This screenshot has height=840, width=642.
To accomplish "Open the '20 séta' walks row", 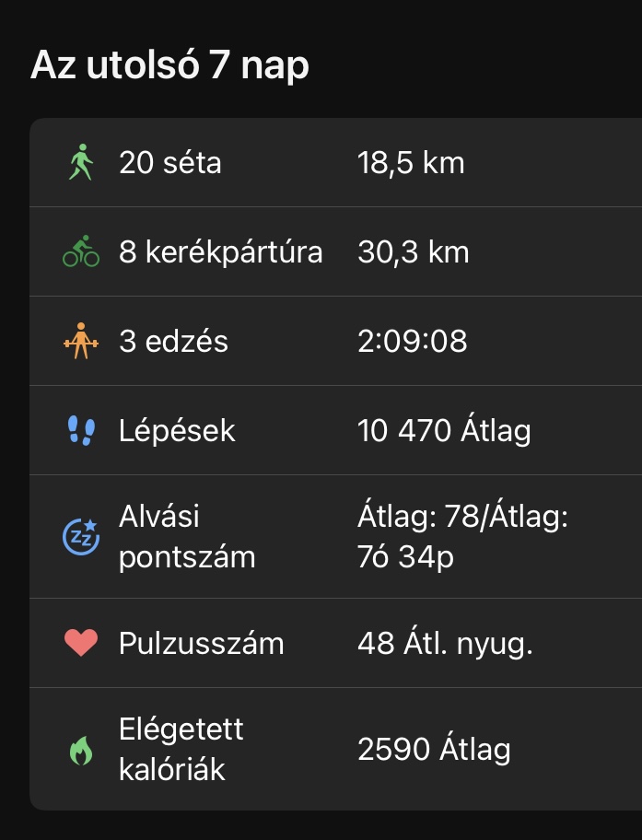I will click(x=170, y=163).
